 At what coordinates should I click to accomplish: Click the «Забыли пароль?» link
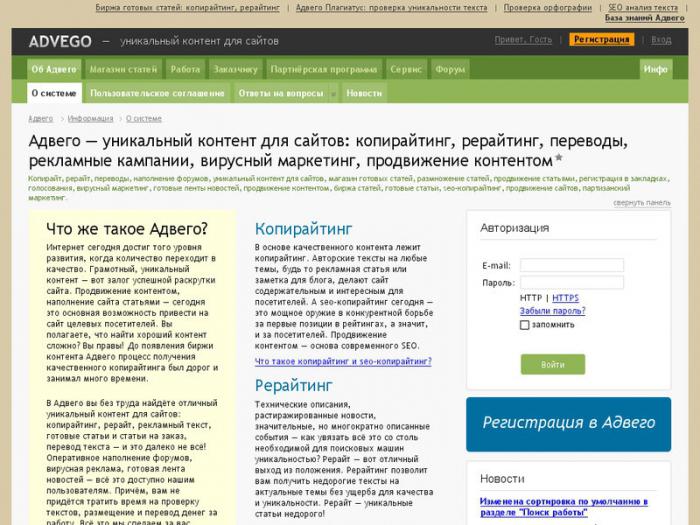(553, 311)
